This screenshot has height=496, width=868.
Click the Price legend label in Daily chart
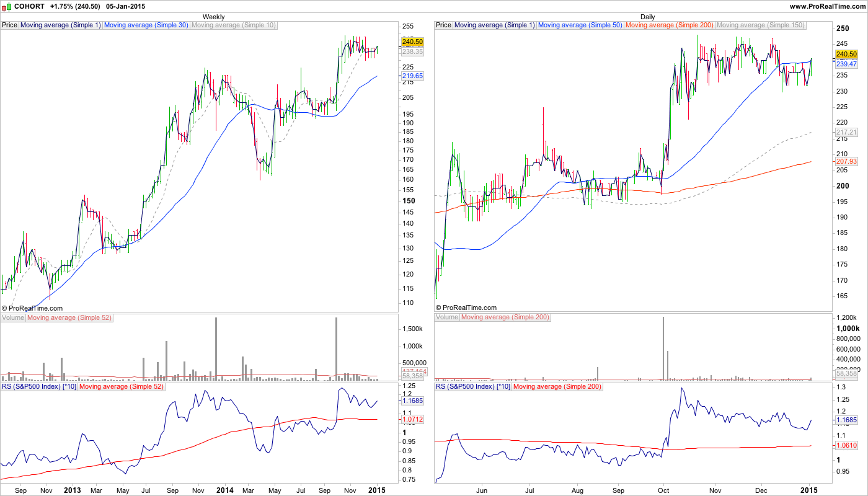pyautogui.click(x=444, y=25)
